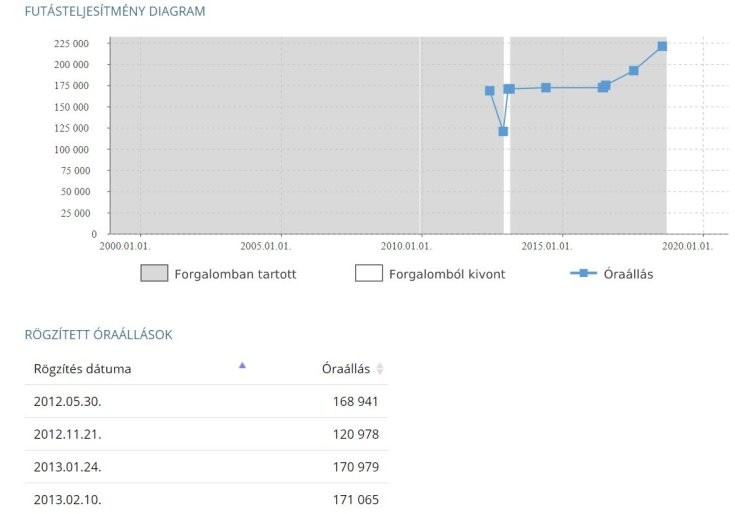Select the lowest data point on chart
This screenshot has height=514, width=735.
click(503, 131)
